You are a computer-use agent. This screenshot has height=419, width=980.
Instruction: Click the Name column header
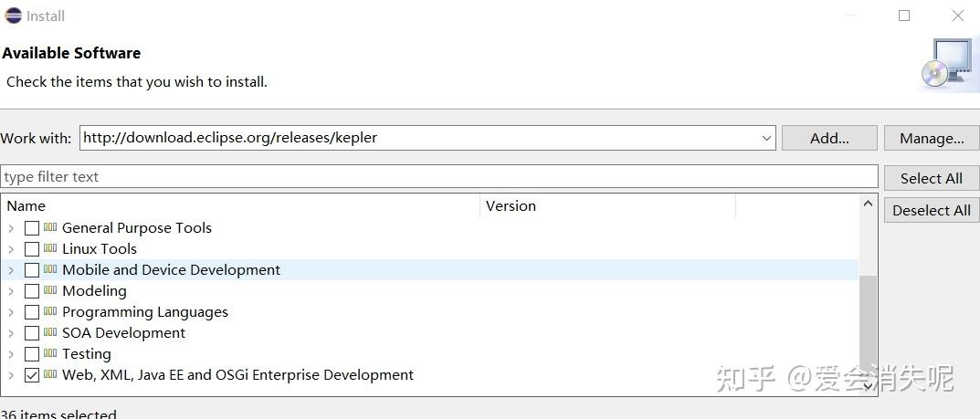(241, 206)
